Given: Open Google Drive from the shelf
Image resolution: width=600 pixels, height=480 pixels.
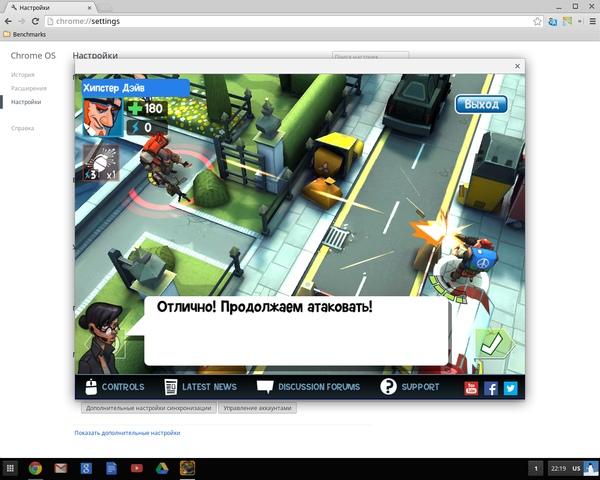Looking at the screenshot, I should pos(162,468).
